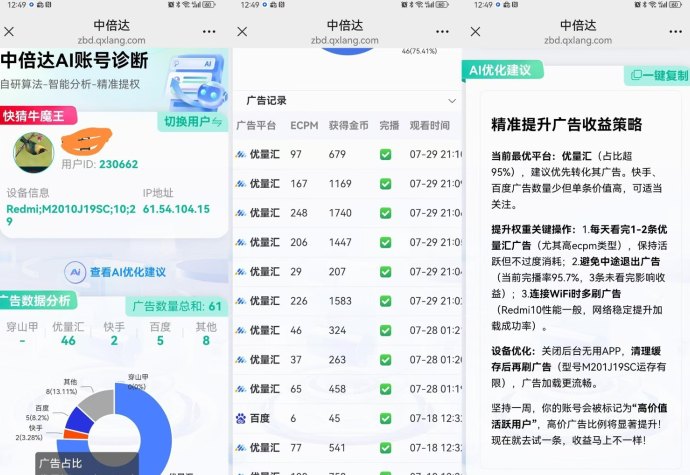This screenshot has height=475, width=690.
Task: Select IP address 61.54.104.15
Action: click(x=176, y=209)
